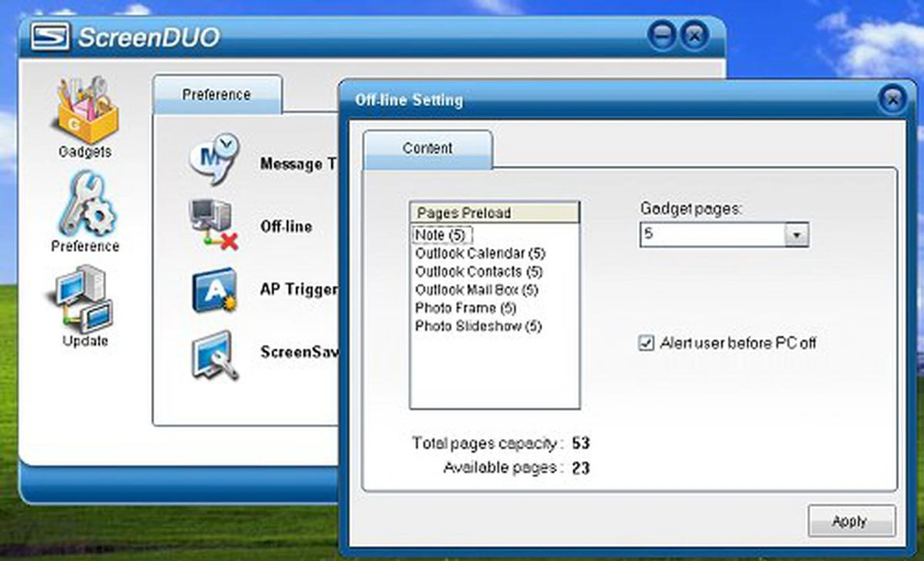This screenshot has height=561, width=924.
Task: Toggle the alert checkbox in Off-line Setting
Action: pos(647,344)
